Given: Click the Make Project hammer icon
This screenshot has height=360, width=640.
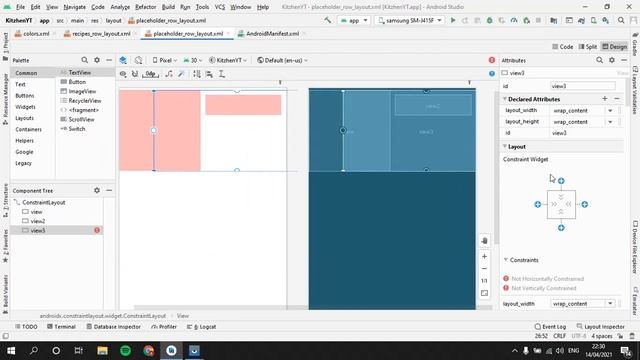Looking at the screenshot, I should (x=327, y=20).
